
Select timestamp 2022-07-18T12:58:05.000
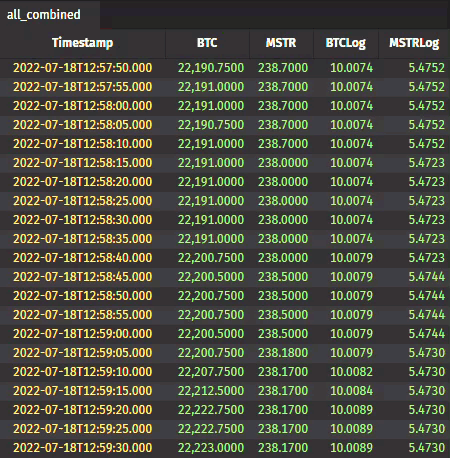83,125
